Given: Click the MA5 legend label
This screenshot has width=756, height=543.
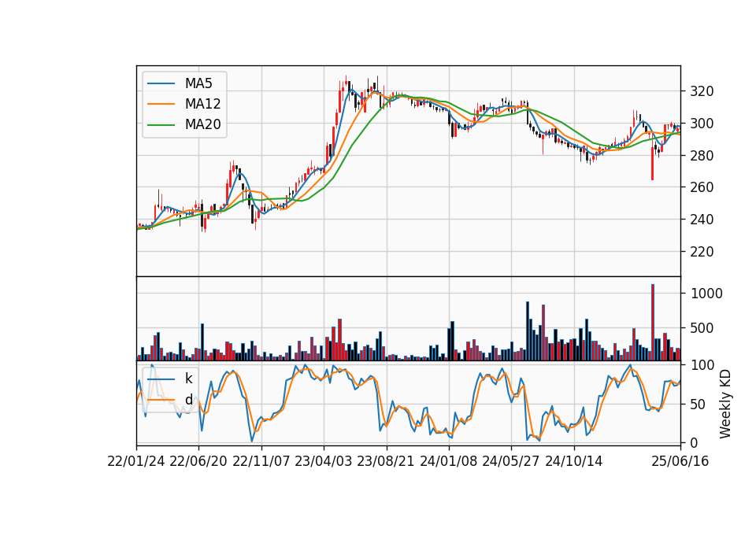Looking at the screenshot, I should pos(198,83).
